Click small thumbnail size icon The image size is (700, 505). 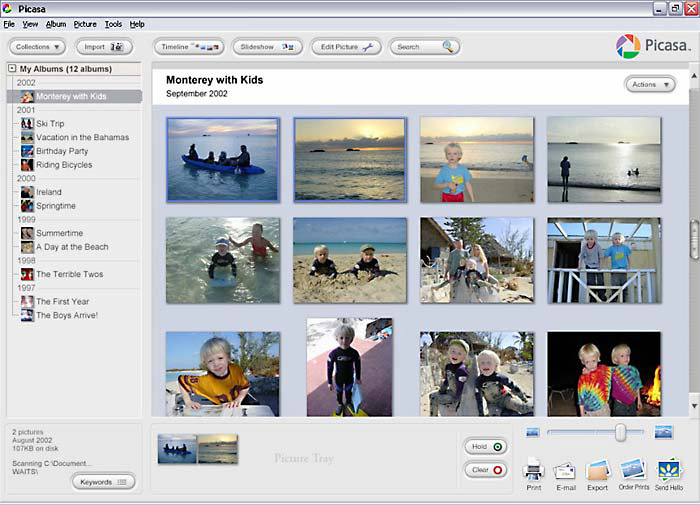(532, 432)
